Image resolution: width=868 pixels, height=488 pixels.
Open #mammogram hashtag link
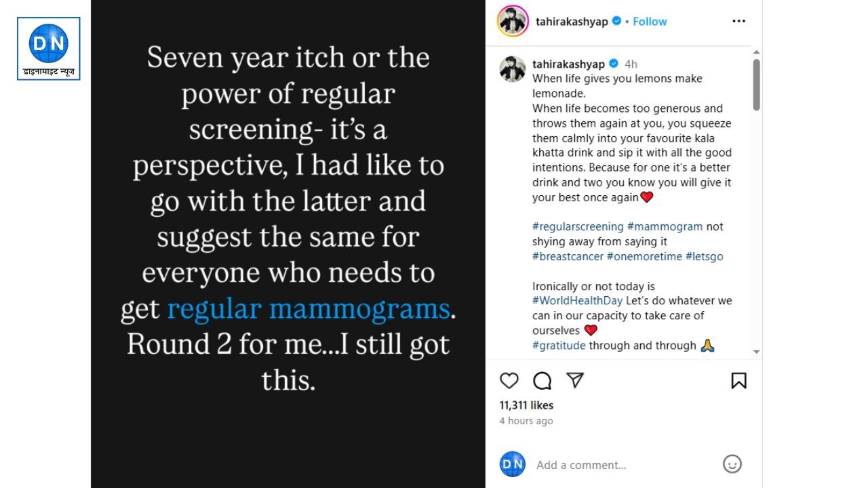point(665,226)
